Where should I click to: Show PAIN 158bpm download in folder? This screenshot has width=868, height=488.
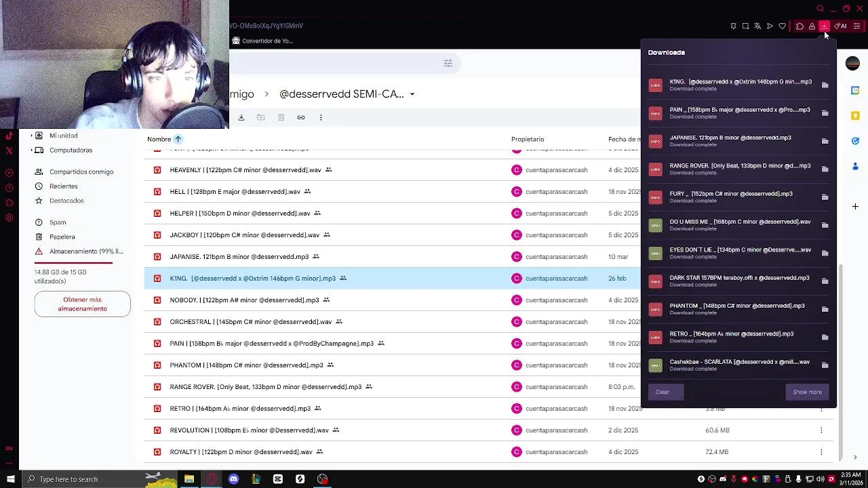(825, 113)
